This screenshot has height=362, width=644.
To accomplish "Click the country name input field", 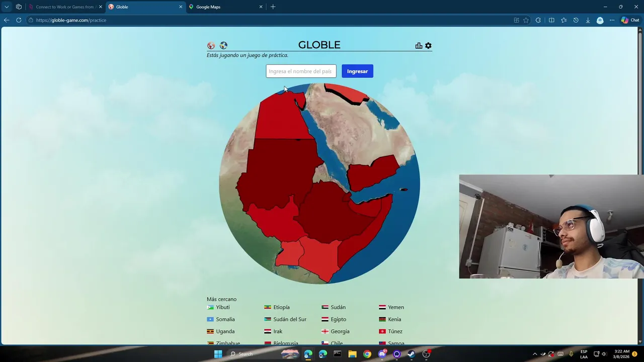I will (x=301, y=71).
